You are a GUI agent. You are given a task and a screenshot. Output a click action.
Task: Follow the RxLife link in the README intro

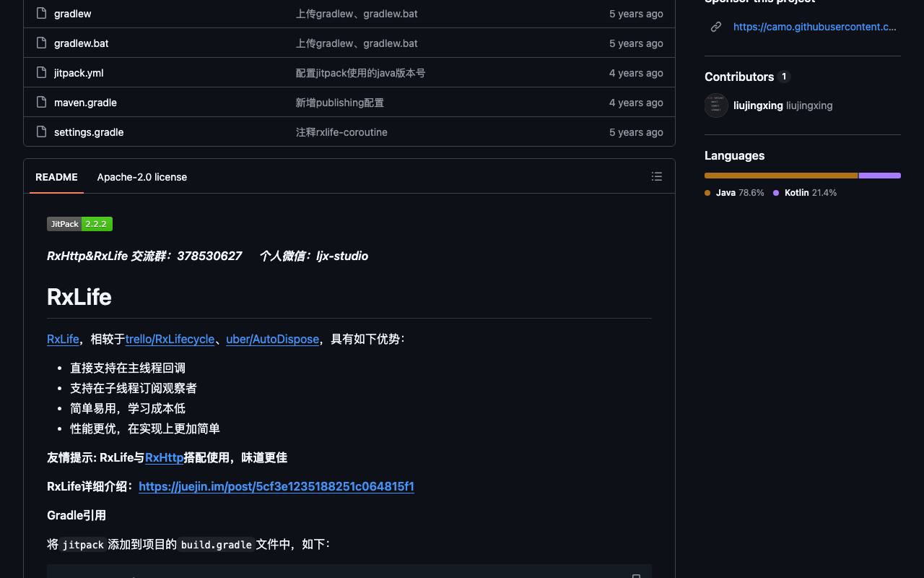[63, 339]
